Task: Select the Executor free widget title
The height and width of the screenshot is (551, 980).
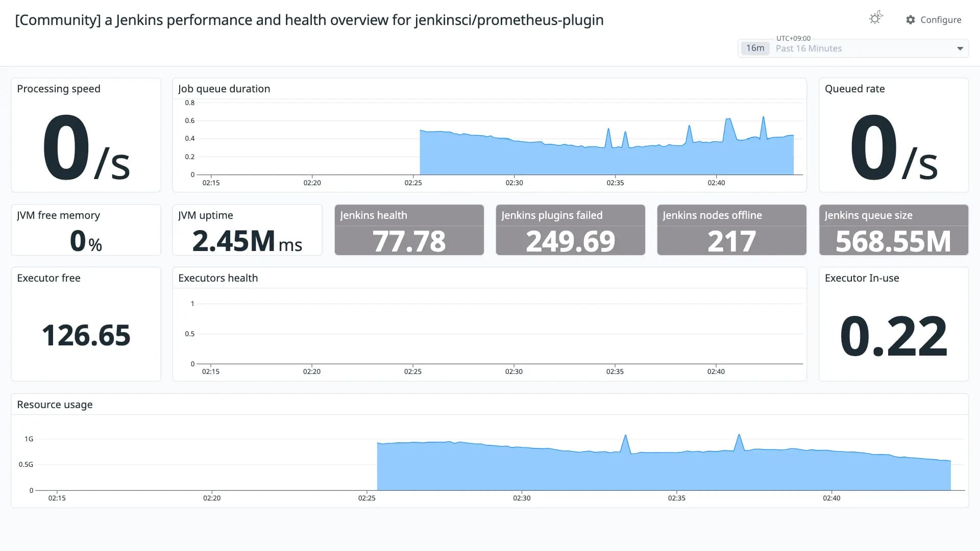Action: 48,278
